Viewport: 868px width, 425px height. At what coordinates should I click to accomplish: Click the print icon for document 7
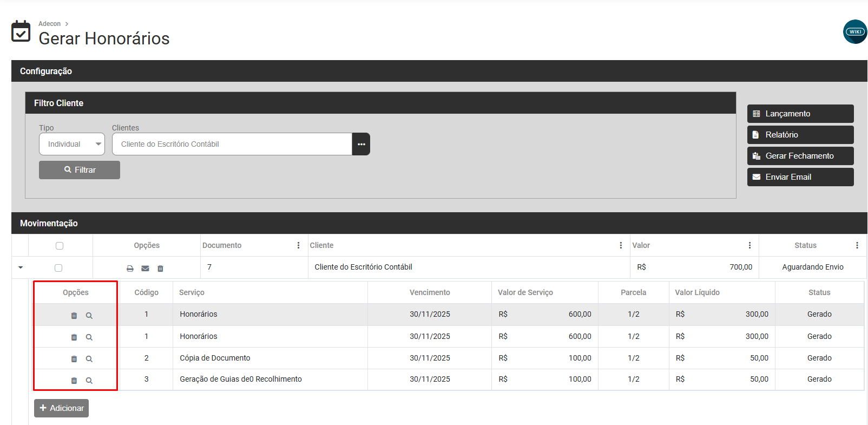(130, 269)
